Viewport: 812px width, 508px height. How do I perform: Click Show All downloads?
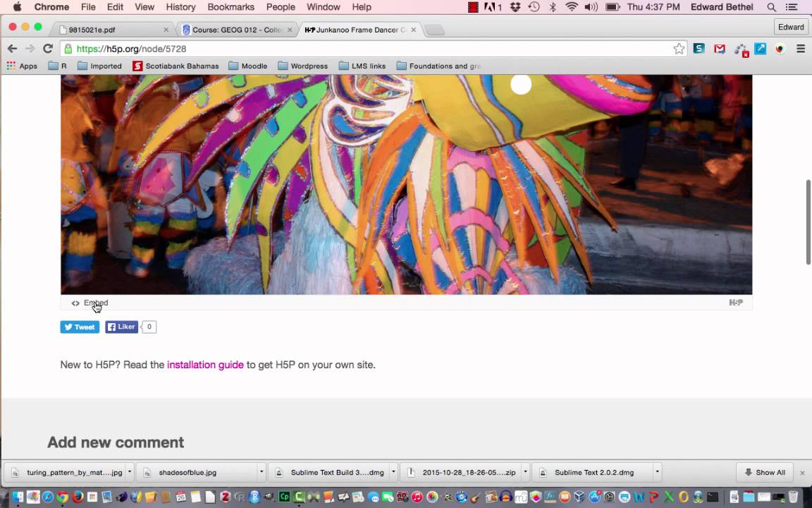[x=765, y=472]
